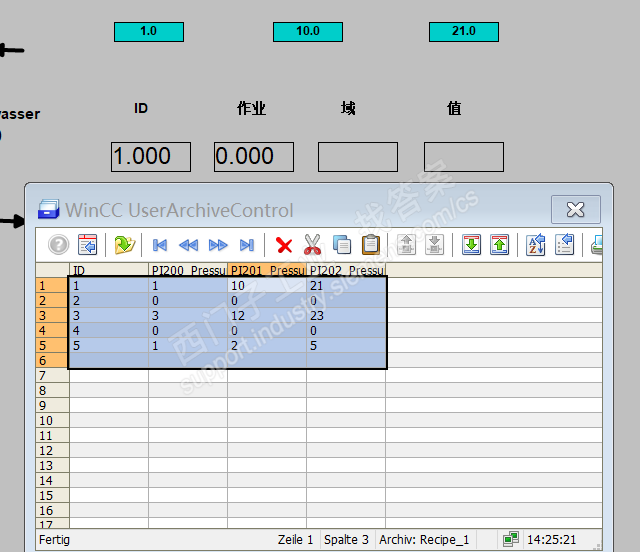Go to the next record
The width and height of the screenshot is (640, 552).
pos(218,245)
